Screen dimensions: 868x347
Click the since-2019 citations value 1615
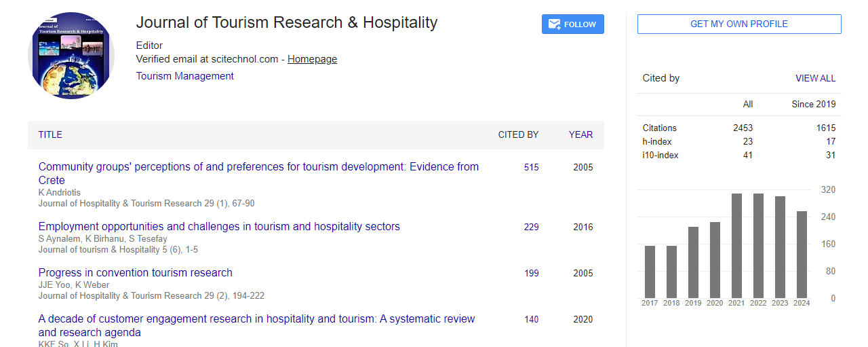(826, 128)
